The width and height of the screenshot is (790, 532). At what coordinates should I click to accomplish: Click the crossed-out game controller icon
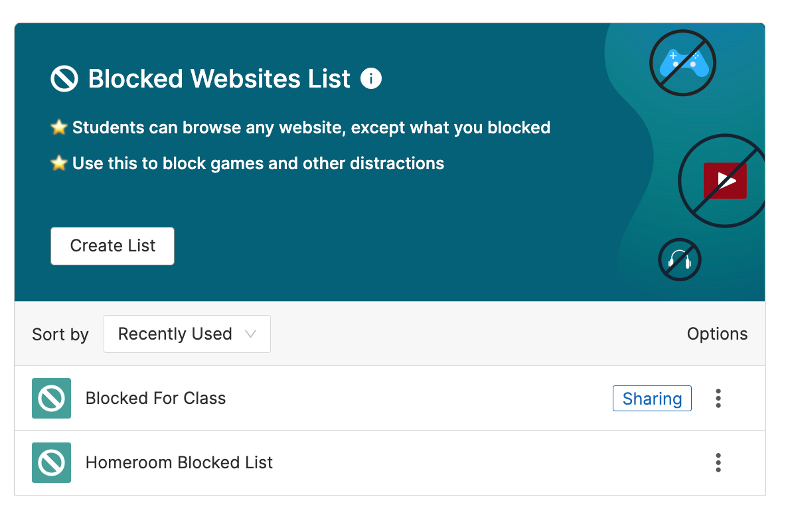point(682,62)
